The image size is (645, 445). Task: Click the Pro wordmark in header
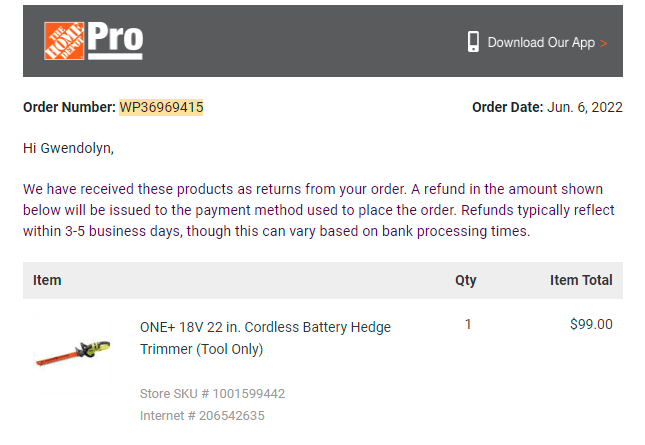(x=115, y=41)
